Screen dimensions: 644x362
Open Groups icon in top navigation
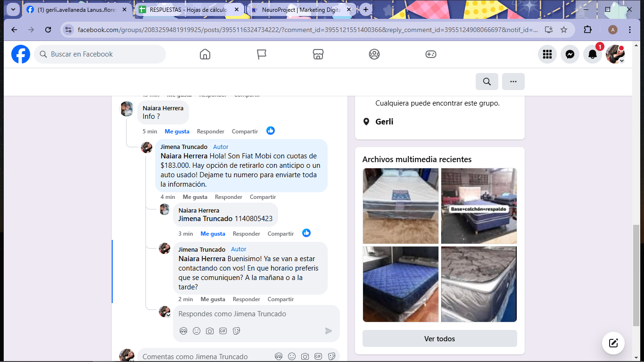pos(374,54)
